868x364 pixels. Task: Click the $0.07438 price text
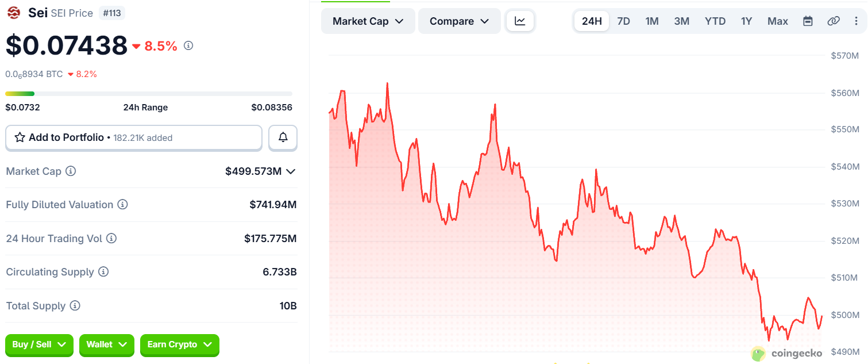click(x=67, y=45)
